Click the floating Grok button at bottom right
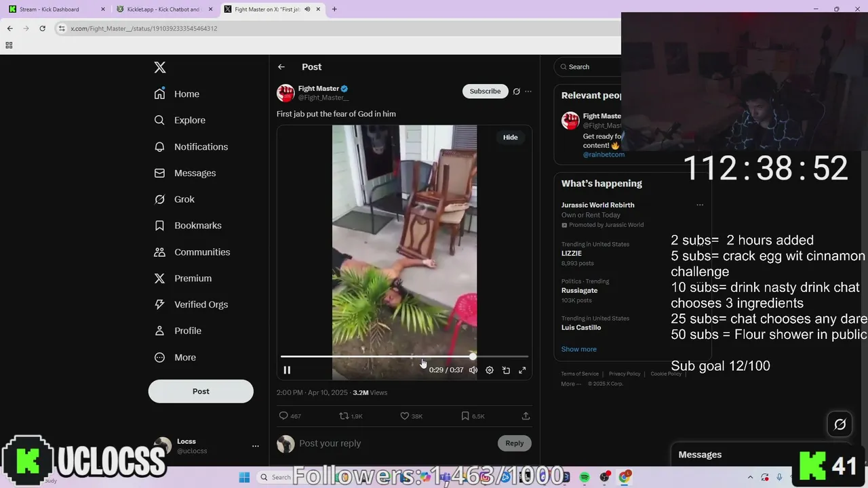 [x=840, y=424]
